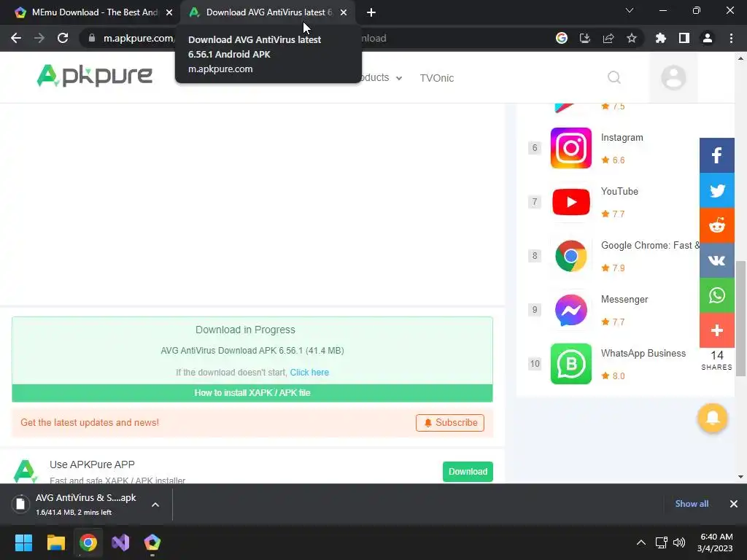Screen dimensions: 747x560
Task: Open the Windows Start menu
Action: point(23,542)
